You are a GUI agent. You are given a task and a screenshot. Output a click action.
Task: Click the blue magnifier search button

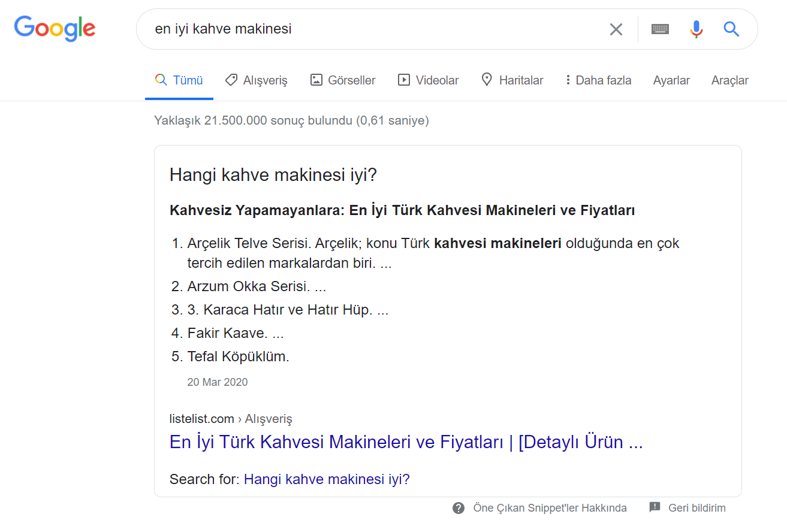point(731,29)
